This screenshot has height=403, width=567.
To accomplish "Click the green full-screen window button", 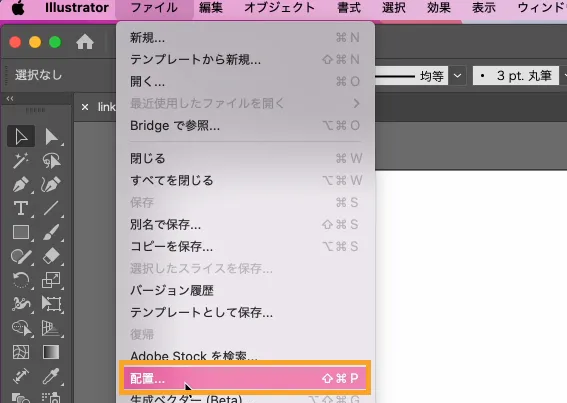I will (x=55, y=42).
